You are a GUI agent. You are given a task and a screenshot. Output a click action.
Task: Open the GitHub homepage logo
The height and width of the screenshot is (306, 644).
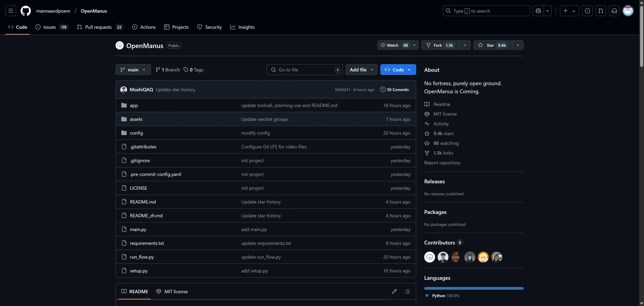[x=26, y=11]
